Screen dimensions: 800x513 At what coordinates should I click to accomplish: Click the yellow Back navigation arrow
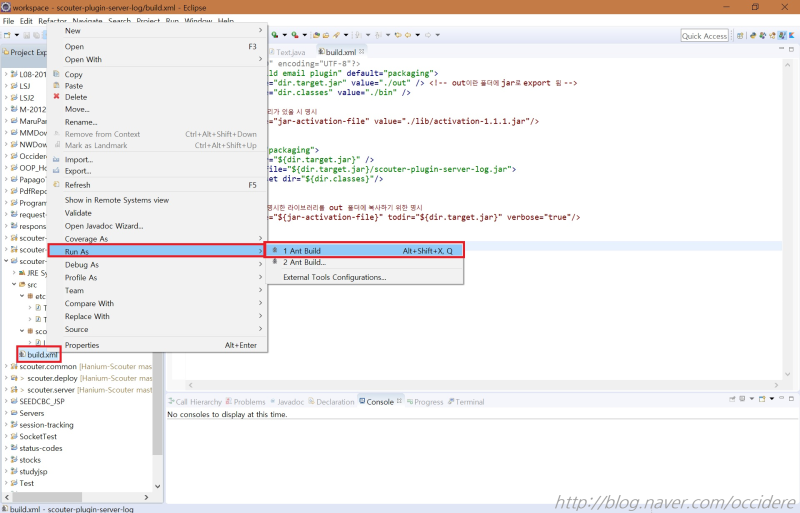[x=408, y=35]
